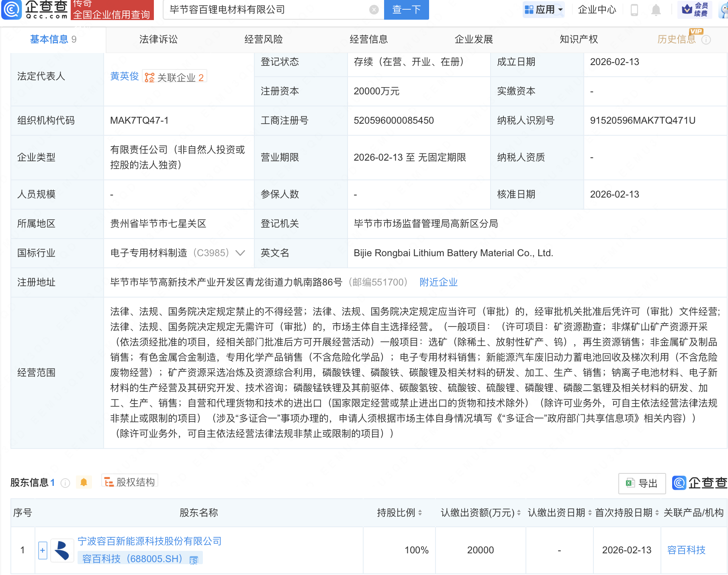The image size is (728, 575).
Task: Click the Qichacha logo icon
Action: click(x=11, y=10)
